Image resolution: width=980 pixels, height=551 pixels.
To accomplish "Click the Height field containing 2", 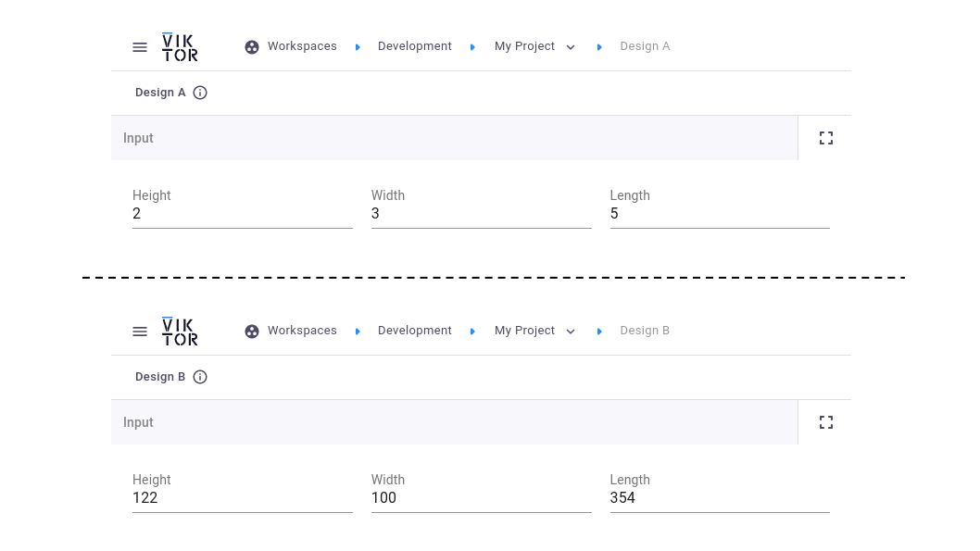I will pyautogui.click(x=242, y=214).
